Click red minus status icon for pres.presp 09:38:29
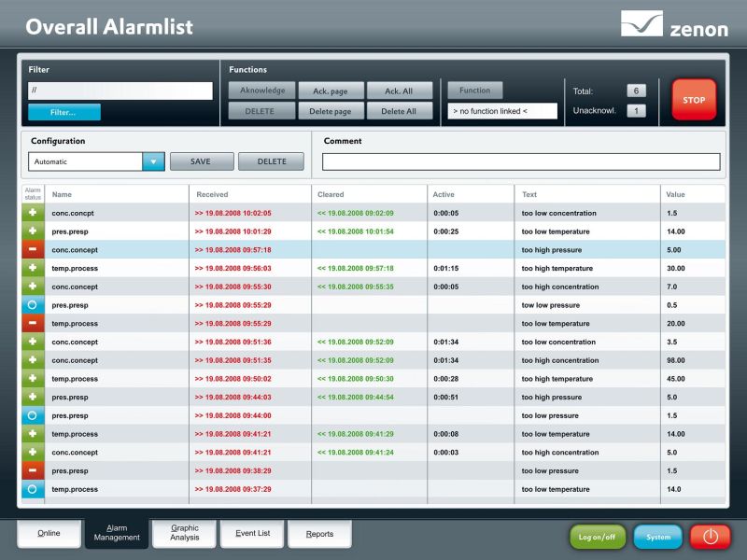The width and height of the screenshot is (747, 560). (x=33, y=470)
